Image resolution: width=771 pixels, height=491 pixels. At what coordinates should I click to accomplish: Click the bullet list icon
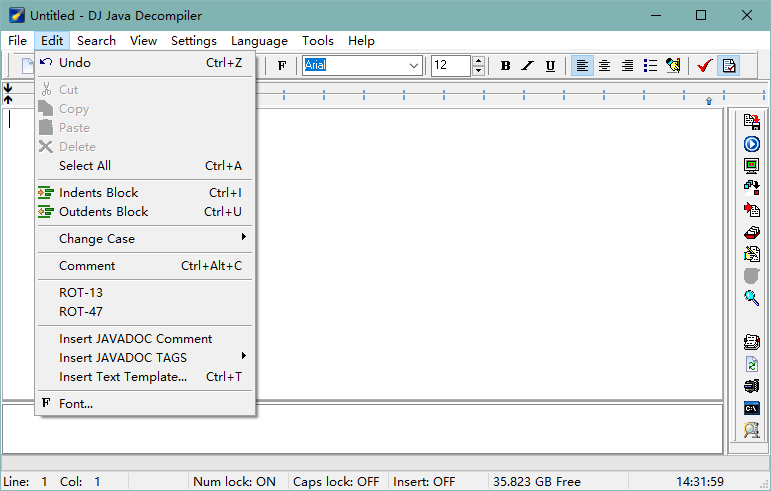(x=651, y=65)
